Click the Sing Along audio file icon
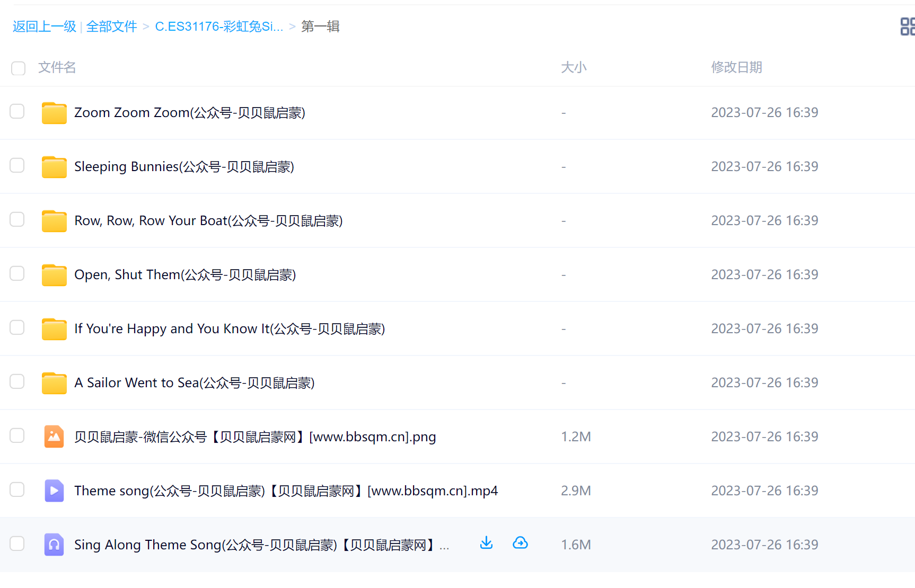915x588 pixels. pos(54,545)
